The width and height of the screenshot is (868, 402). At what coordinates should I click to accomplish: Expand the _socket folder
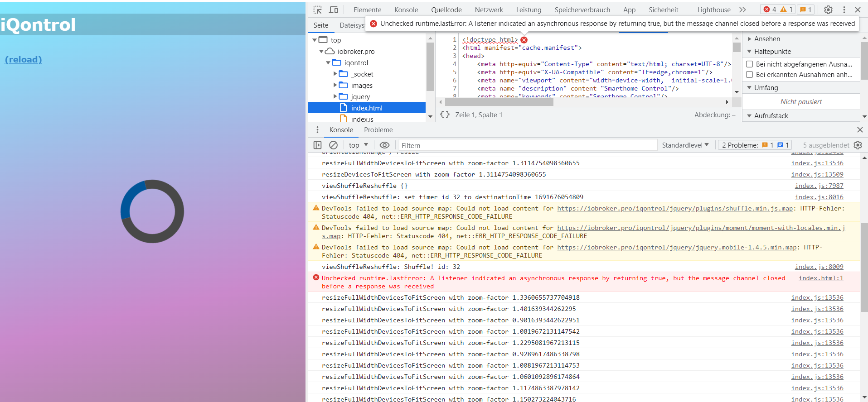pyautogui.click(x=335, y=74)
